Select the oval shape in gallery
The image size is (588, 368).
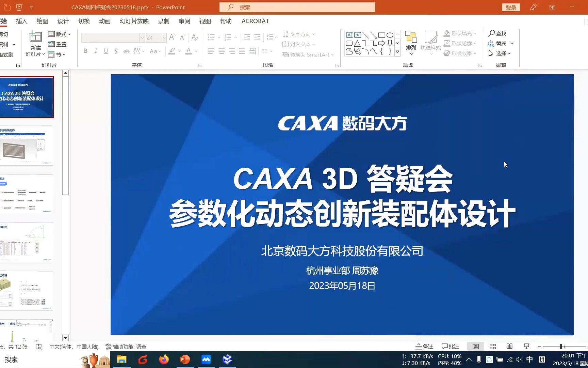[390, 35]
